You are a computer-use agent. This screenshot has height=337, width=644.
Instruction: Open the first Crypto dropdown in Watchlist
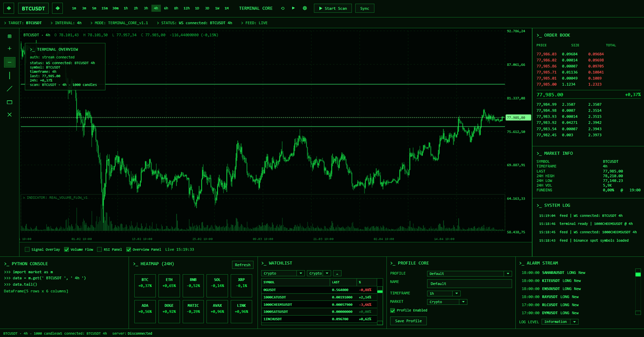coord(283,273)
